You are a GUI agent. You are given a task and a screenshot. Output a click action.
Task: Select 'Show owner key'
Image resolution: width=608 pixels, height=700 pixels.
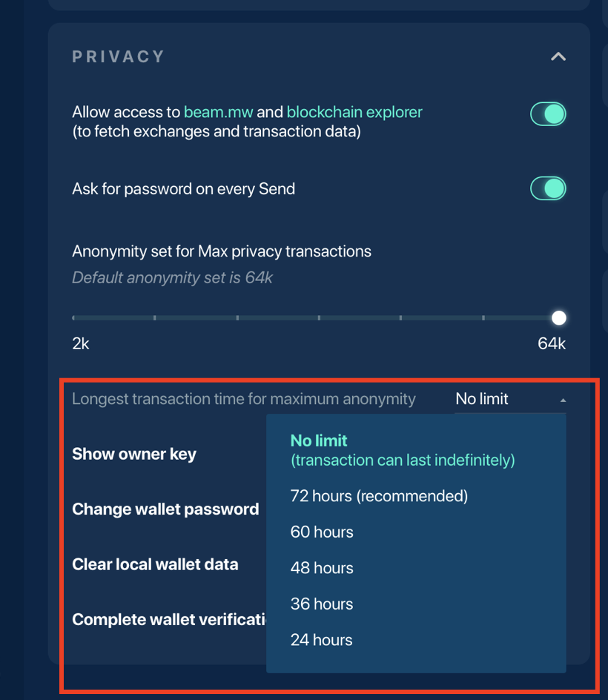[x=133, y=454]
